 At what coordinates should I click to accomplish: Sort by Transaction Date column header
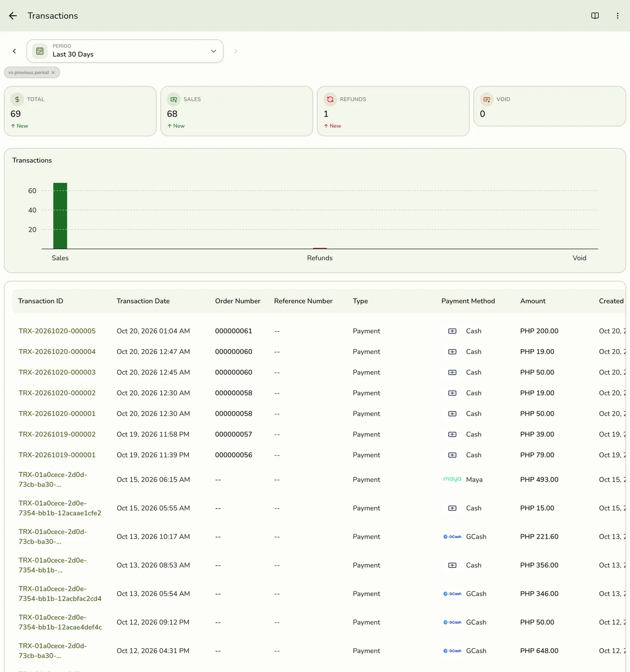pos(143,301)
